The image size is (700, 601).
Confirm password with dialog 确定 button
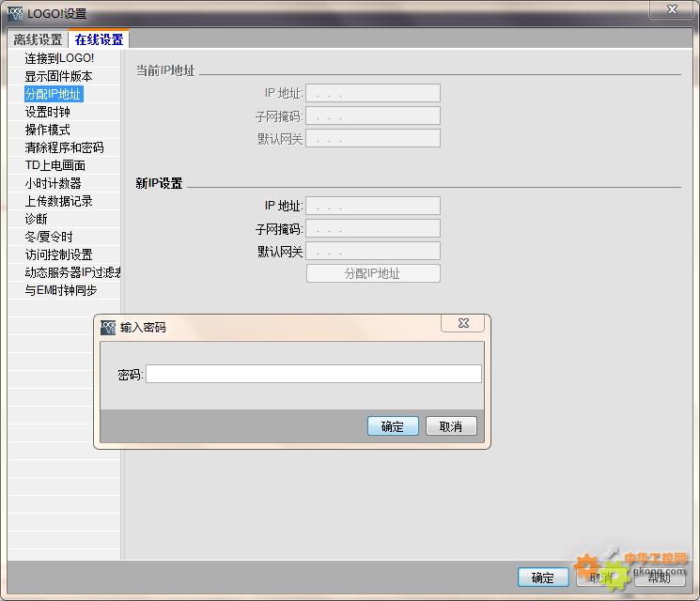pyautogui.click(x=393, y=426)
